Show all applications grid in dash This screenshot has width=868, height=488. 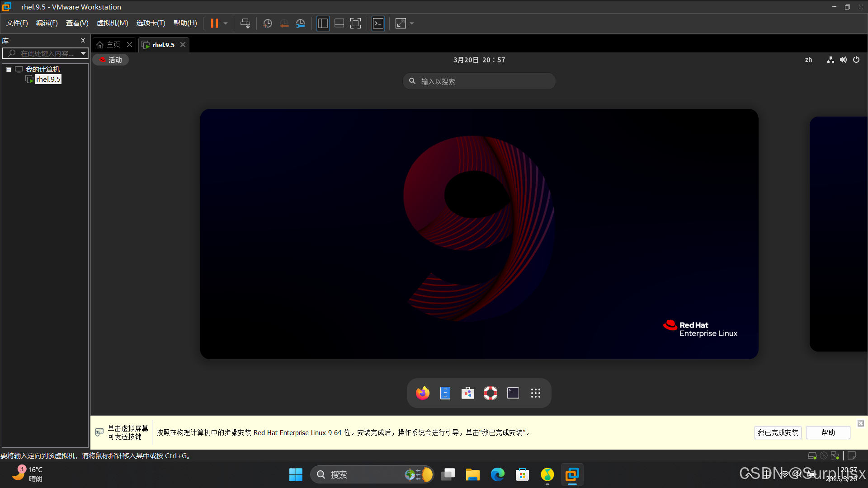point(536,393)
